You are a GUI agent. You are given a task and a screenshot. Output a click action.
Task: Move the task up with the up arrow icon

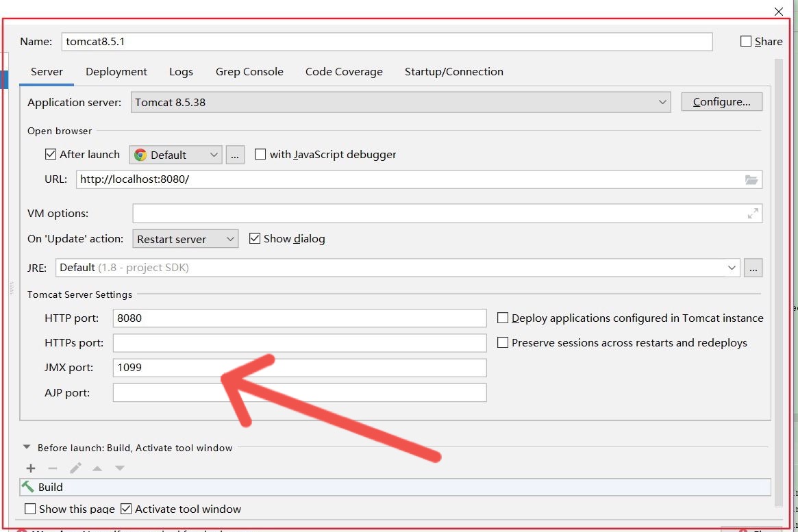(97, 468)
